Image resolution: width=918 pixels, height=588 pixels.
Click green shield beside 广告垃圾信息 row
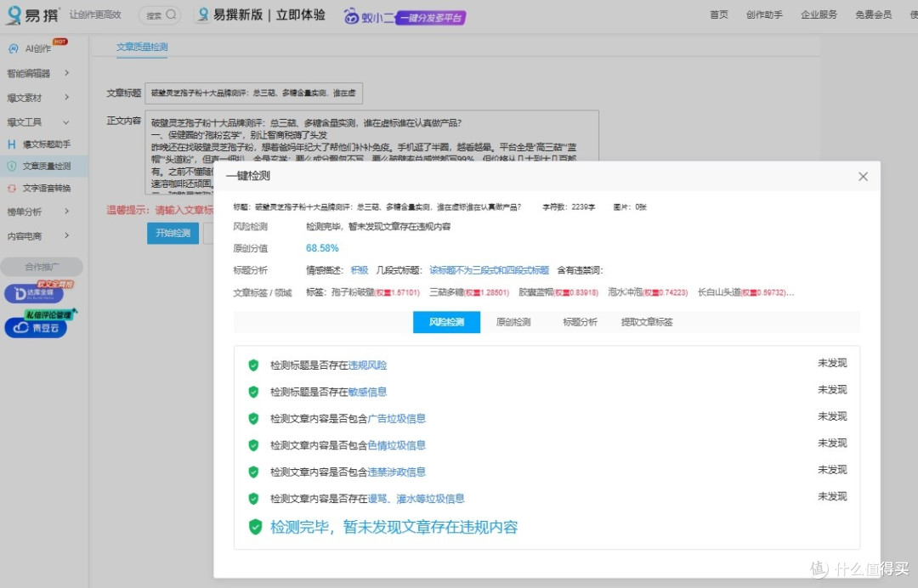253,419
